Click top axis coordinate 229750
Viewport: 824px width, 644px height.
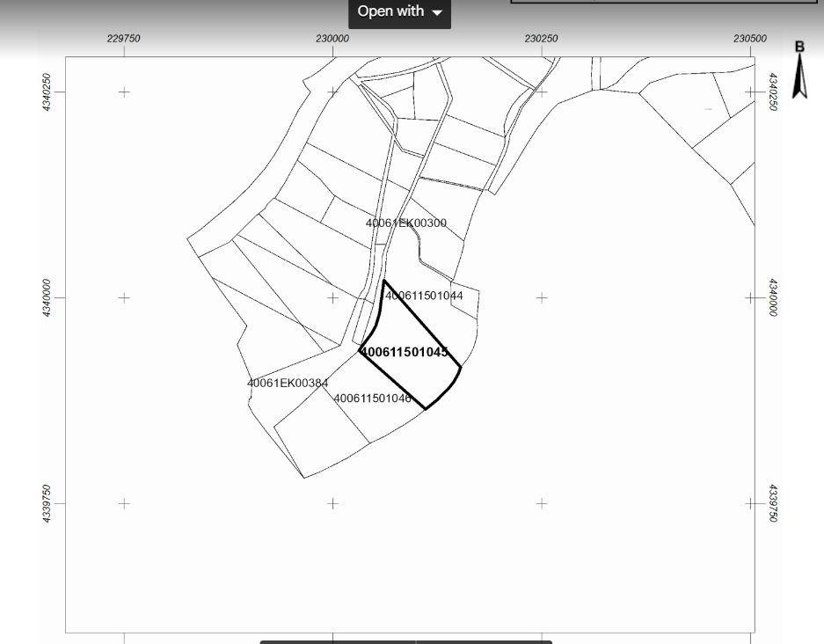123,39
